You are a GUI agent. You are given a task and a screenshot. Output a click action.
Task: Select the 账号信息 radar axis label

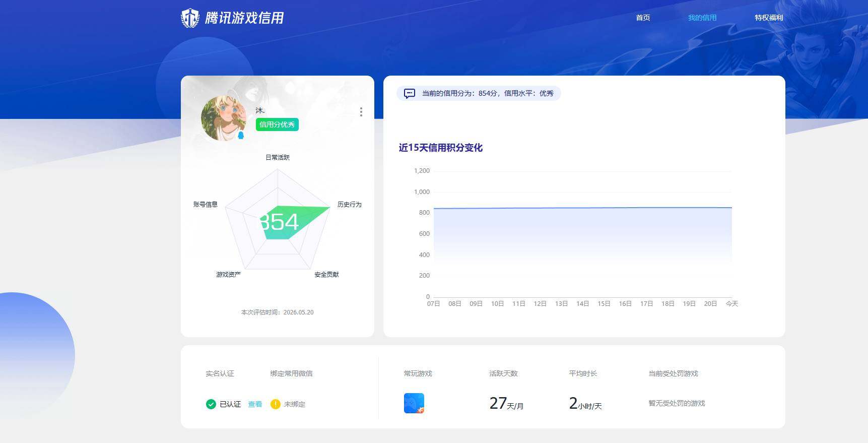[206, 204]
